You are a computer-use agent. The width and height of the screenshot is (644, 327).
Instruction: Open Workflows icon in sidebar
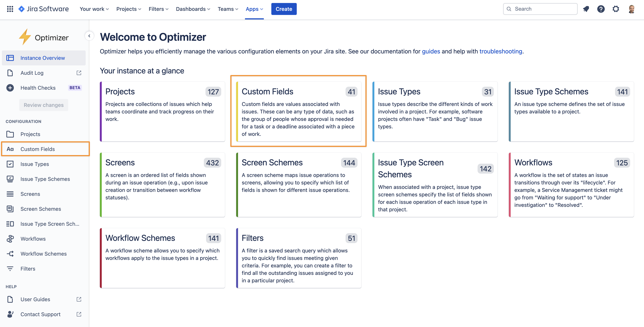pyautogui.click(x=10, y=239)
